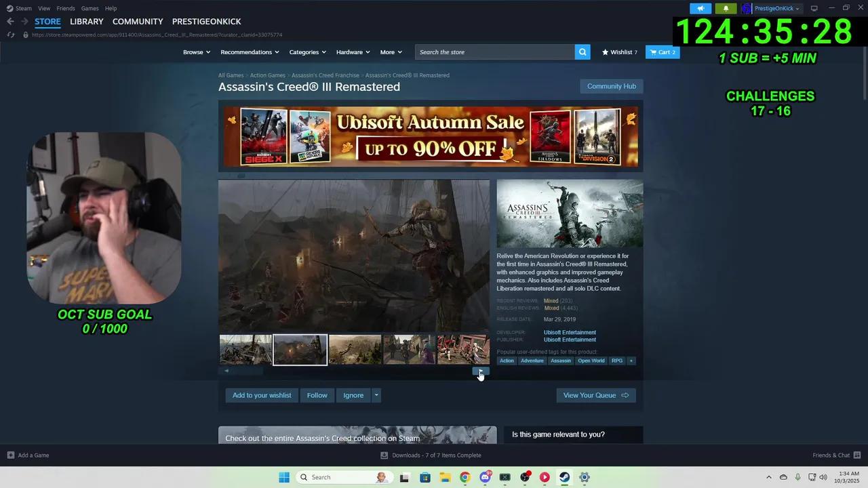The width and height of the screenshot is (868, 488).
Task: Go back with the back arrow
Action: pyautogui.click(x=10, y=22)
